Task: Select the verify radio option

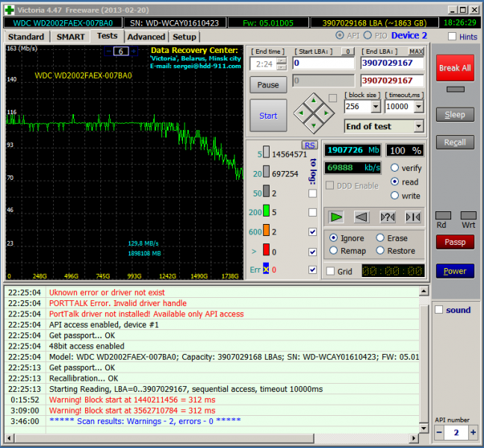Action: [395, 168]
